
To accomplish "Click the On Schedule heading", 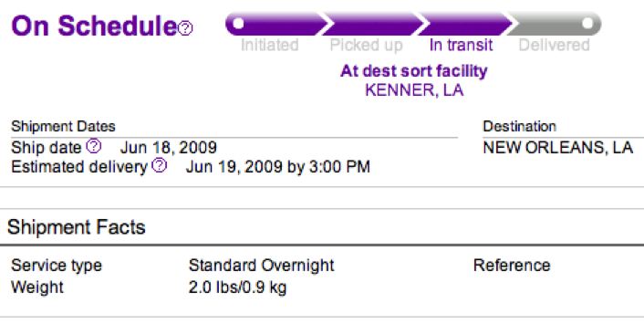I will click(94, 26).
